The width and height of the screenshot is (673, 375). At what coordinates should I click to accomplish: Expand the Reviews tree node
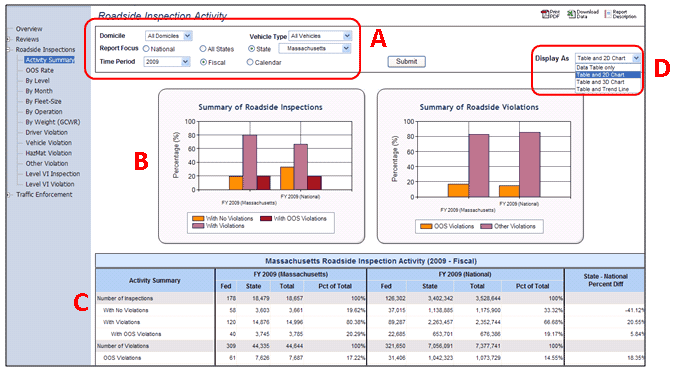pyautogui.click(x=8, y=39)
